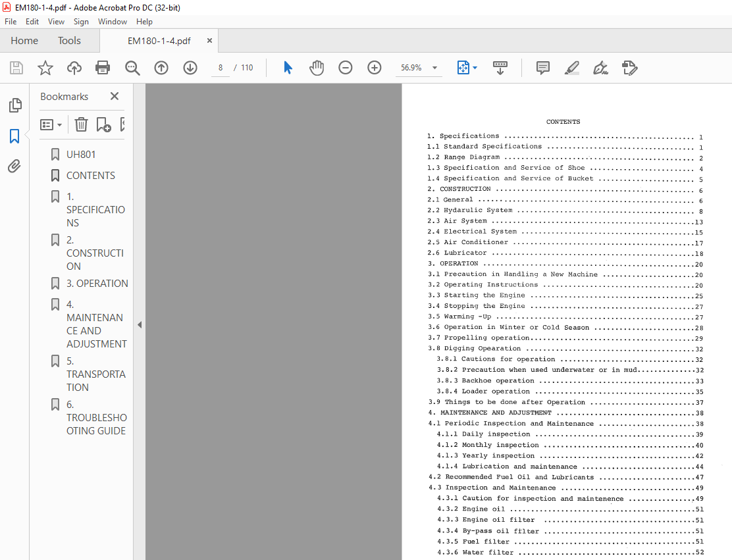
Task: Click the fit page view icon
Action: click(x=463, y=68)
